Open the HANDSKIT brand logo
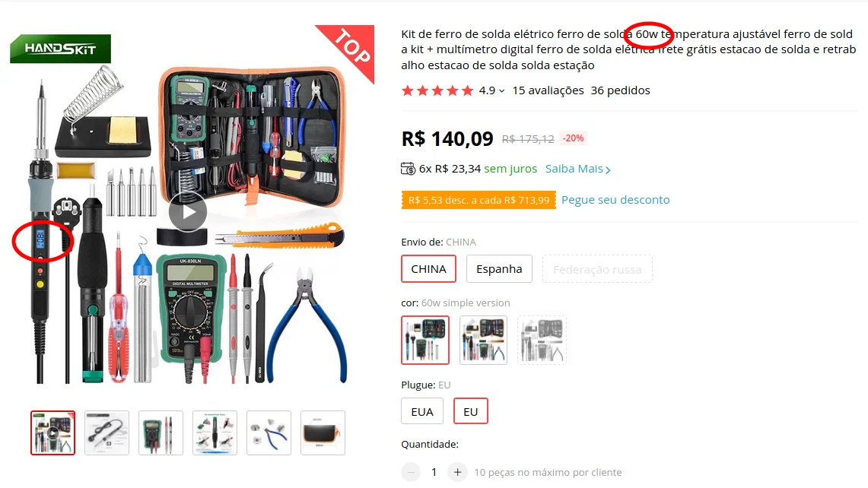868x488 pixels. click(x=60, y=49)
